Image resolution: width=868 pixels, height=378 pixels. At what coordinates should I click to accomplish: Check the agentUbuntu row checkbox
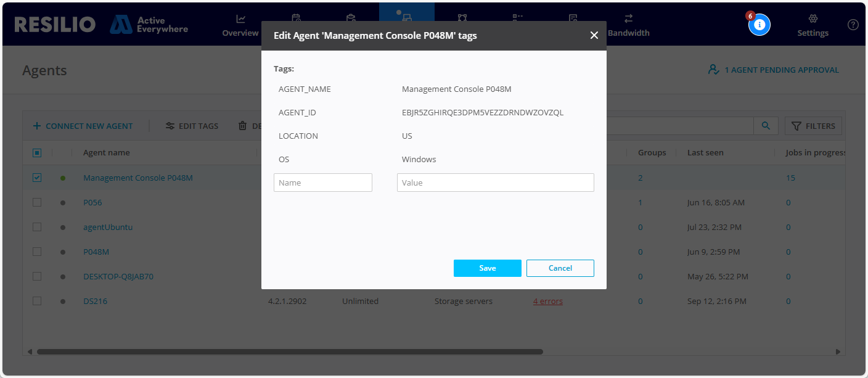[x=37, y=227]
